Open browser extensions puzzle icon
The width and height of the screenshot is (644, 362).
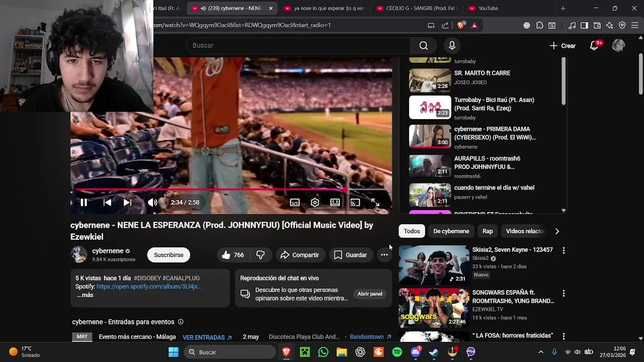[539, 25]
